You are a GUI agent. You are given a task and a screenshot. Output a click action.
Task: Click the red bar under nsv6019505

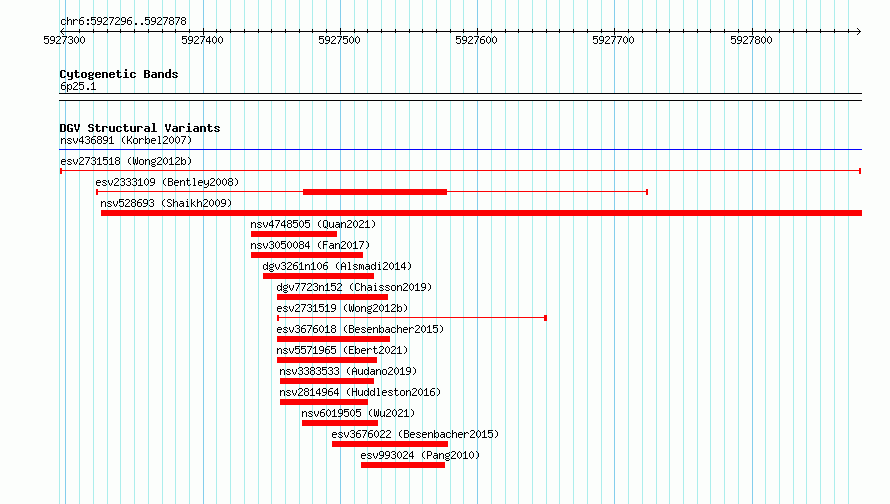[339, 423]
